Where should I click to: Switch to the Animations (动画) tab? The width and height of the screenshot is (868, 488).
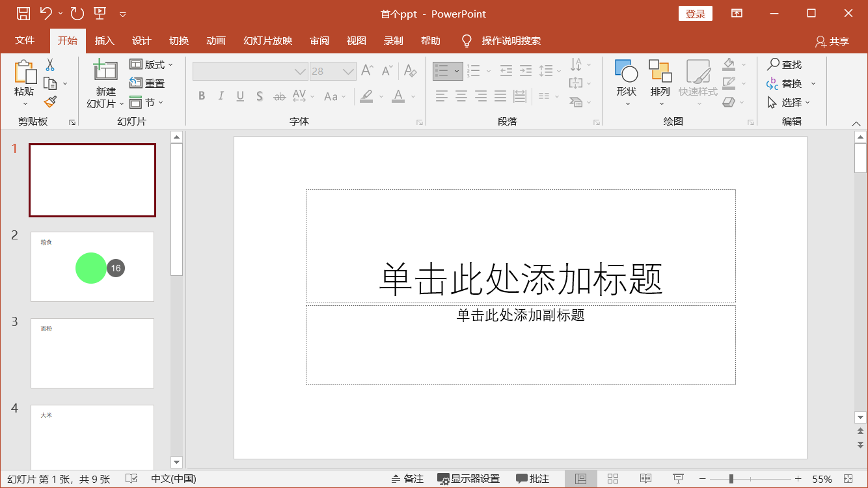215,40
